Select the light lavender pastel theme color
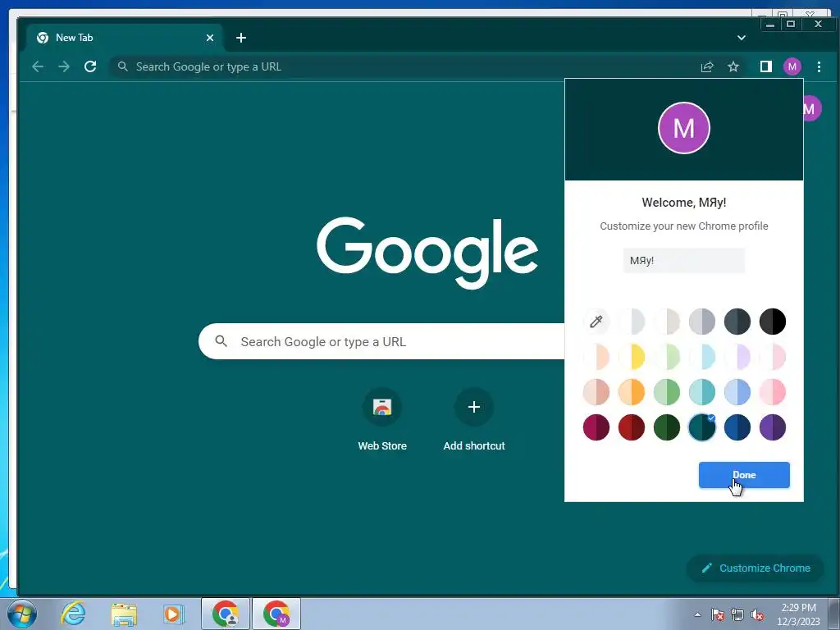The width and height of the screenshot is (840, 630). (737, 357)
